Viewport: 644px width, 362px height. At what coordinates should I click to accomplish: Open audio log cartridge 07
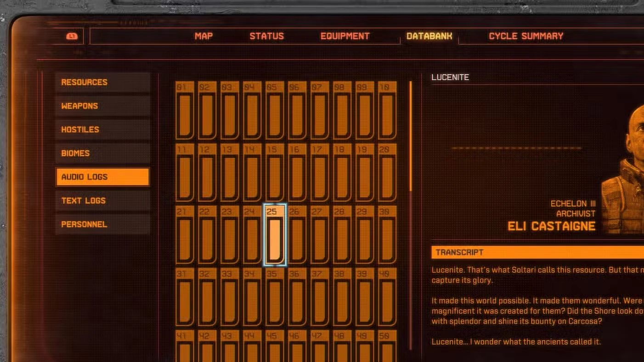[x=320, y=111]
